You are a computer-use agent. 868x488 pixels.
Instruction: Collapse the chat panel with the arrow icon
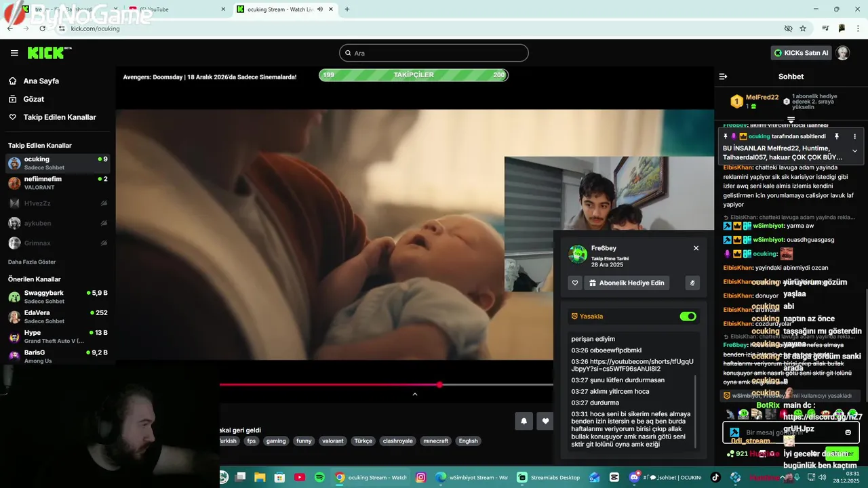(723, 77)
